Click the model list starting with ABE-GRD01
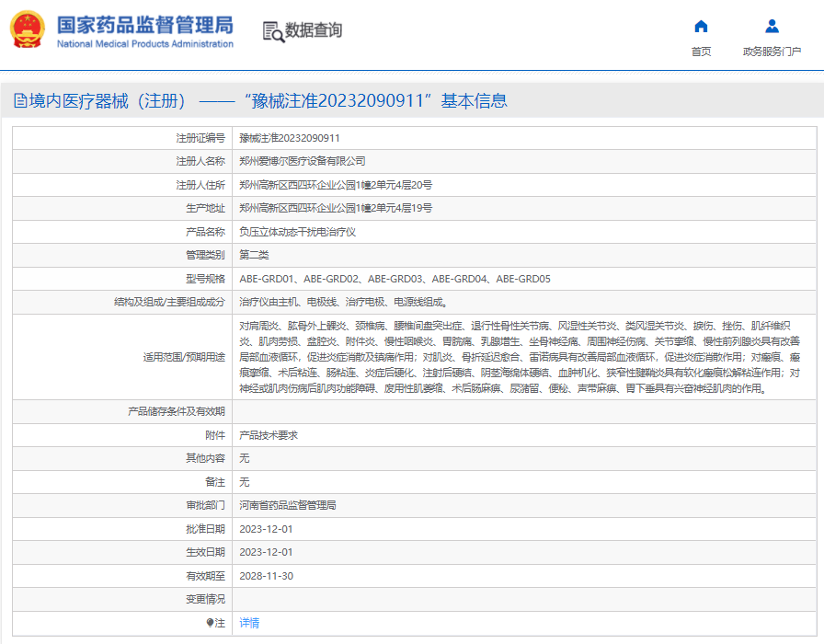The height and width of the screenshot is (644, 824). [x=395, y=279]
